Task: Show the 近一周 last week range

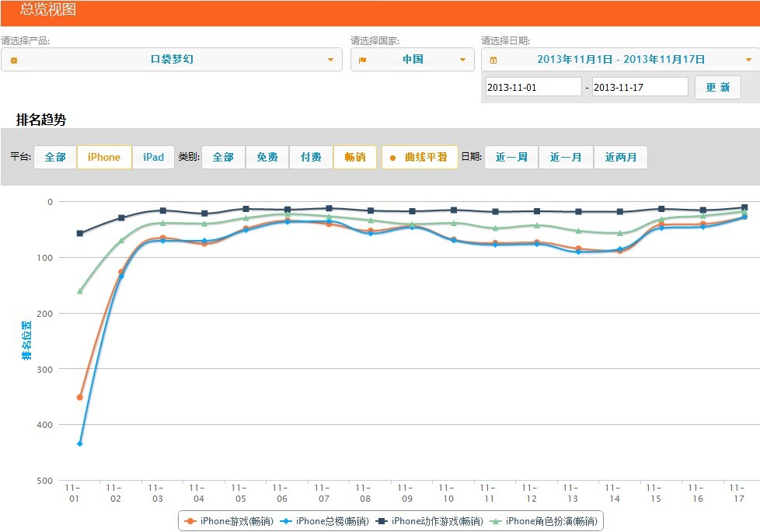Action: 511,157
